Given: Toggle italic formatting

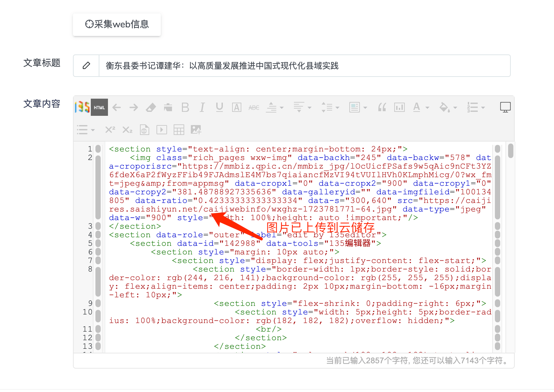Looking at the screenshot, I should point(202,107).
